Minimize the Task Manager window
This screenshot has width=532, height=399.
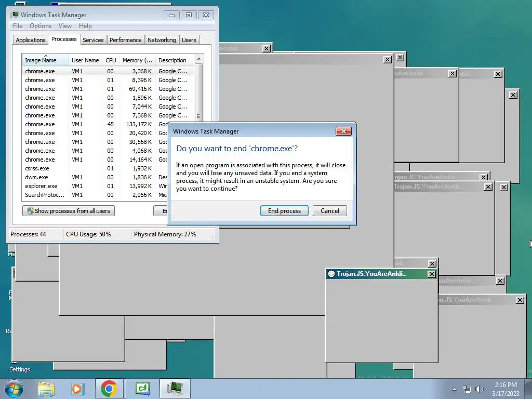click(171, 15)
